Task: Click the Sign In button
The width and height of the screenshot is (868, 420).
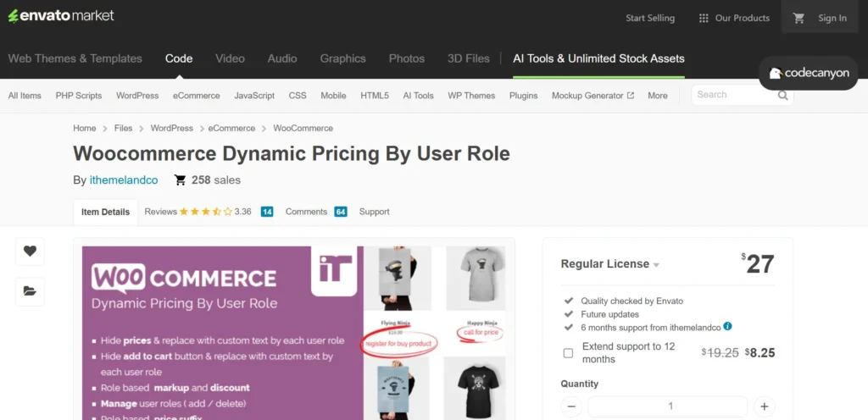Action: (832, 19)
